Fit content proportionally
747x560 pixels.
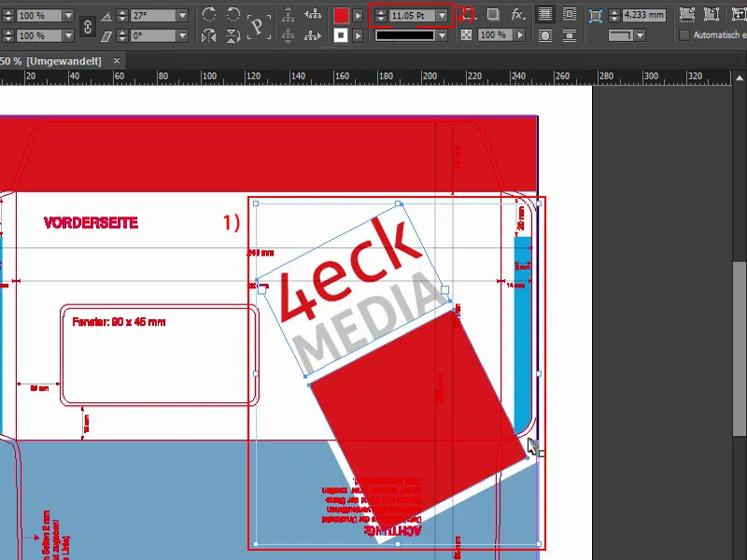pyautogui.click(x=712, y=15)
